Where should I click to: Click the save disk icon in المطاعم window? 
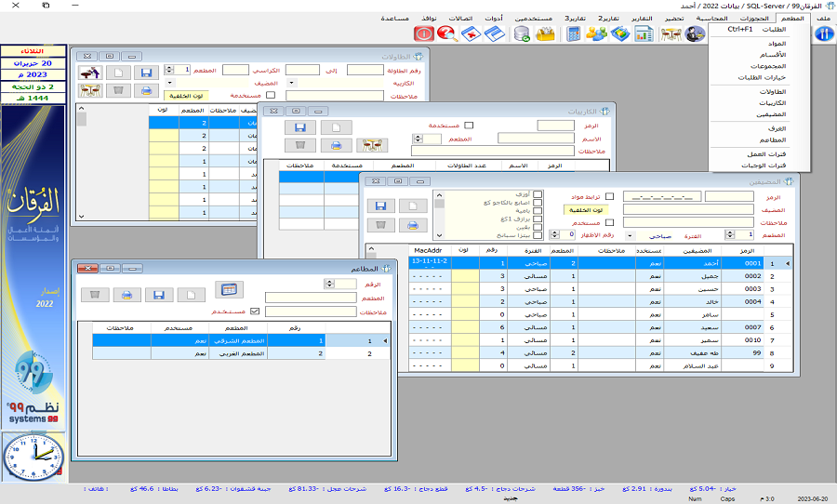158,295
